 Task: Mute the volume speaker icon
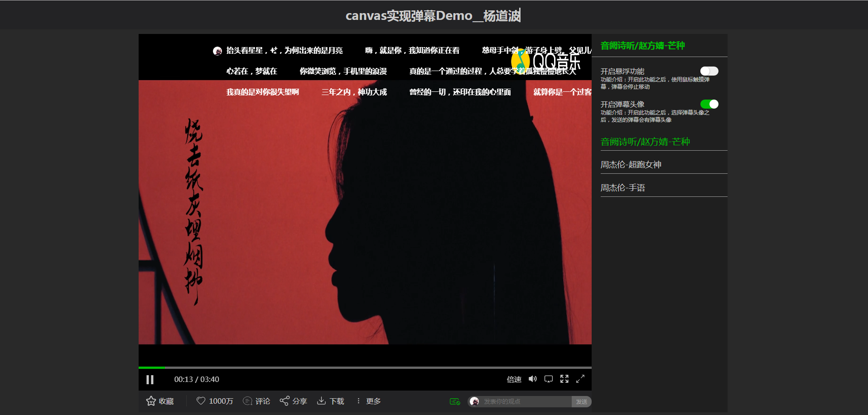tap(533, 379)
